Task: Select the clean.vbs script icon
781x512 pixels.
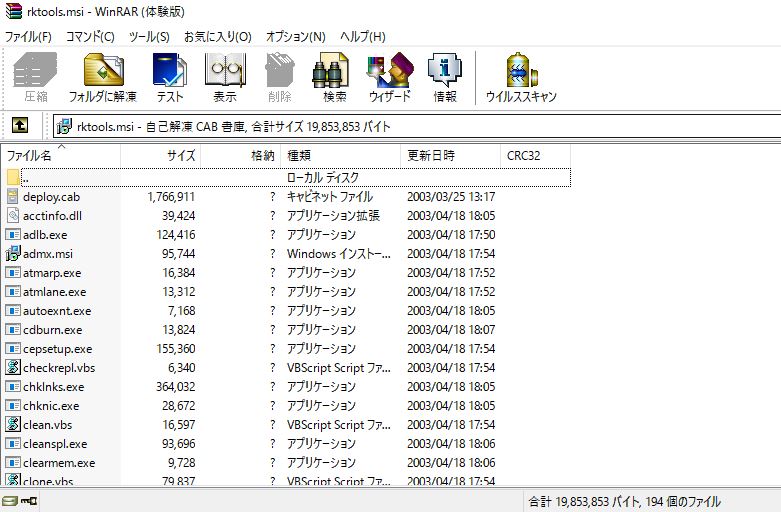Action: (x=12, y=424)
